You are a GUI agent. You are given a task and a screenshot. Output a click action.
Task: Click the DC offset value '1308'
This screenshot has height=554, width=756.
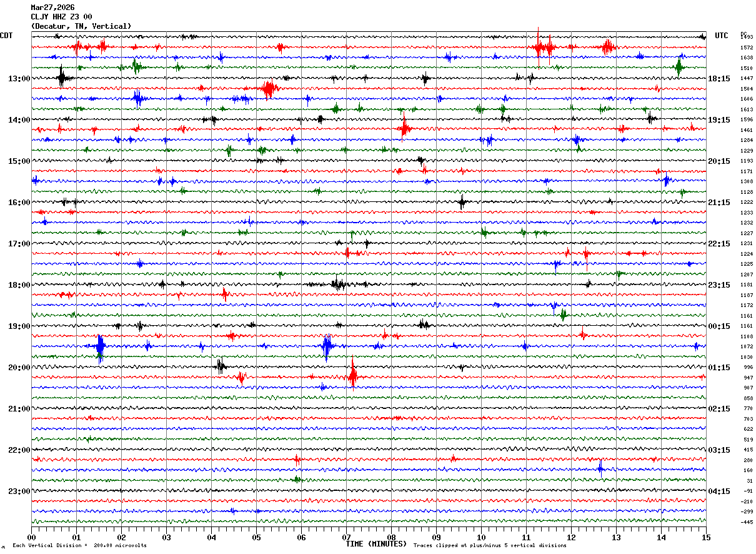click(747, 182)
